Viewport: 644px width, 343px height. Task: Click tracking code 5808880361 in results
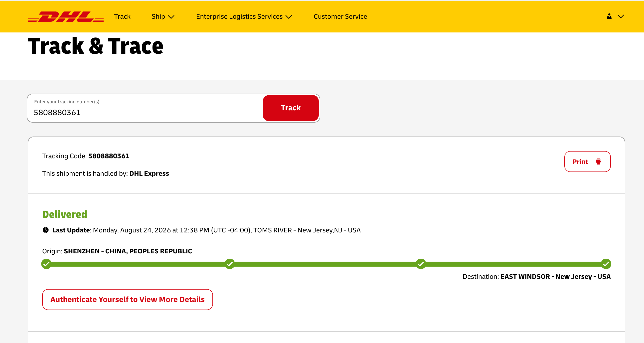(109, 156)
